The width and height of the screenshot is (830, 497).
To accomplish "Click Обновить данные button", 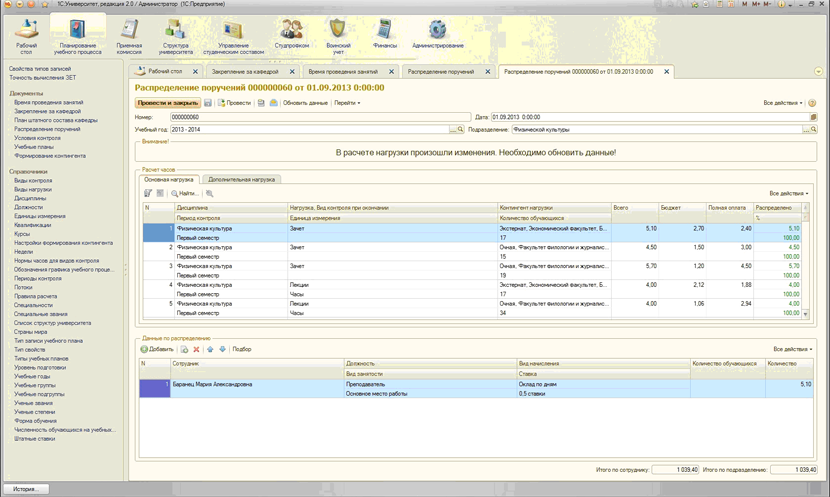I will tap(305, 103).
